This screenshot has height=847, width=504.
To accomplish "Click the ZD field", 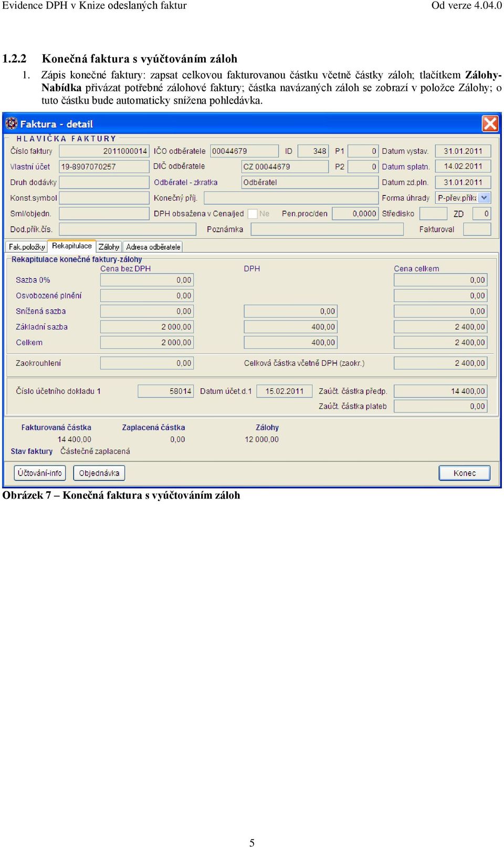I will pos(481,213).
